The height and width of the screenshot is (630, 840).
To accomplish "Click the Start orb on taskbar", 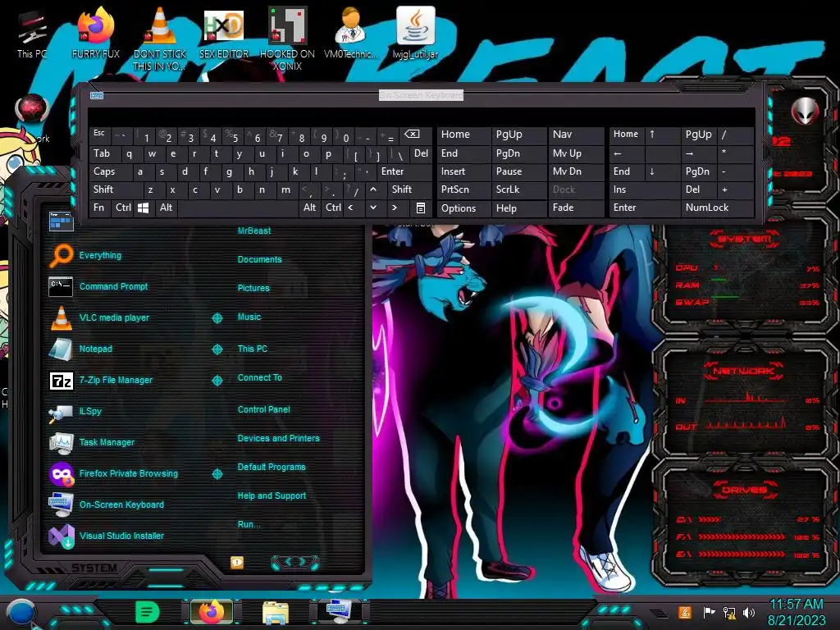I will click(21, 614).
